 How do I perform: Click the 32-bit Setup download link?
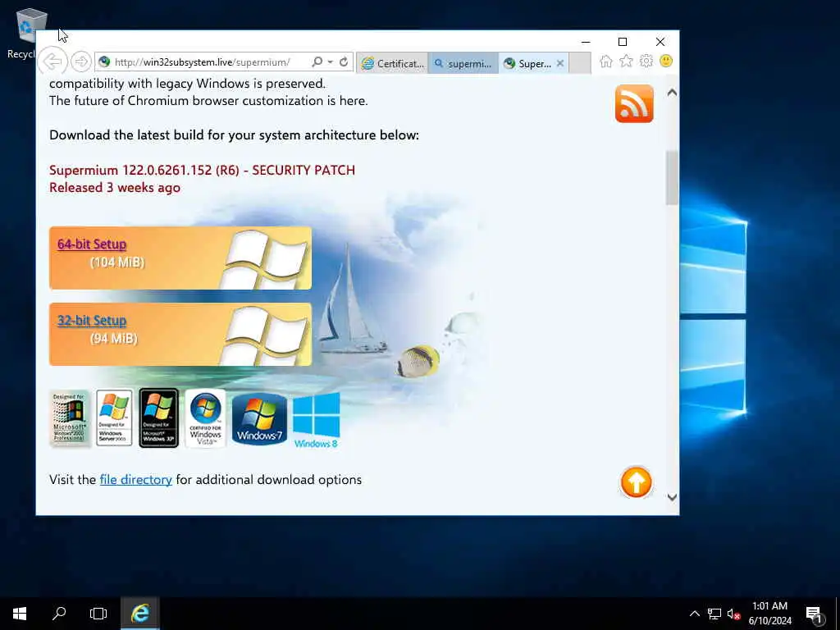pyautogui.click(x=92, y=321)
